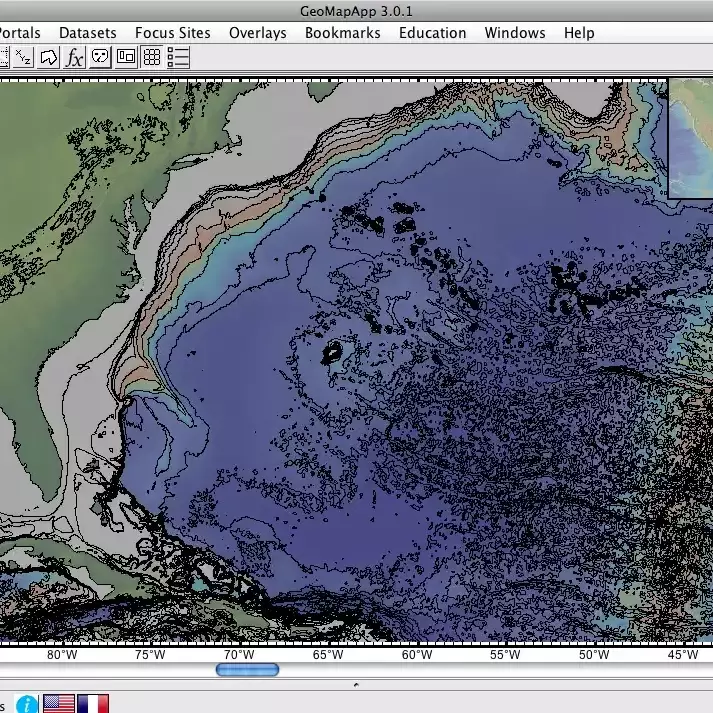Switch to French with France flag

click(x=93, y=703)
